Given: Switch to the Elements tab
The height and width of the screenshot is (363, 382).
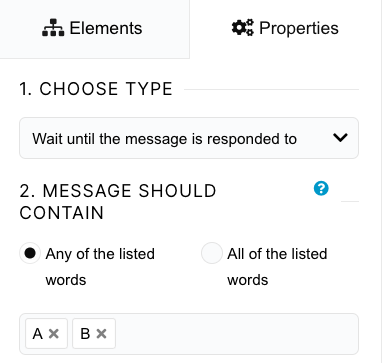Looking at the screenshot, I should click(94, 29).
